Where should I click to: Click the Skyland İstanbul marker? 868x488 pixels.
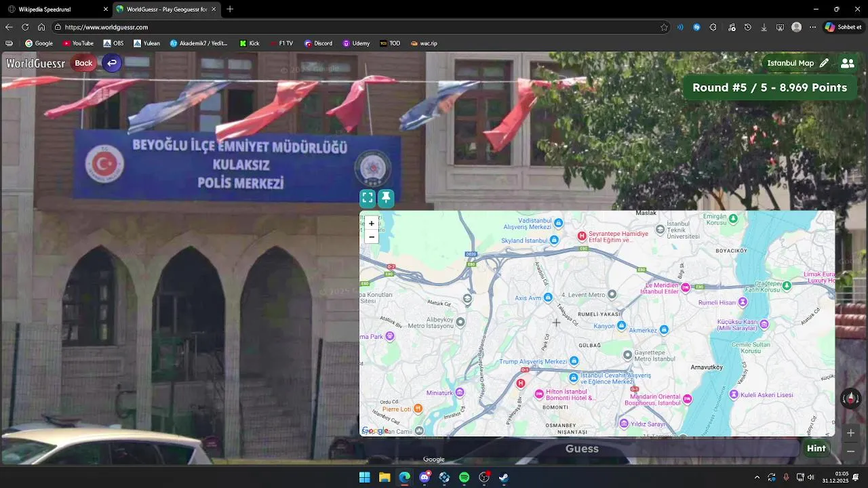click(x=554, y=240)
